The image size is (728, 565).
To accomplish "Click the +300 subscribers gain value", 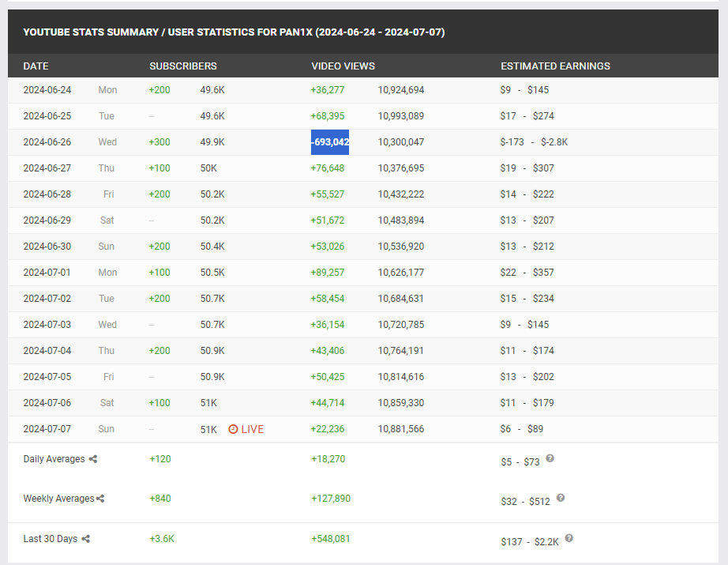I will pos(159,142).
